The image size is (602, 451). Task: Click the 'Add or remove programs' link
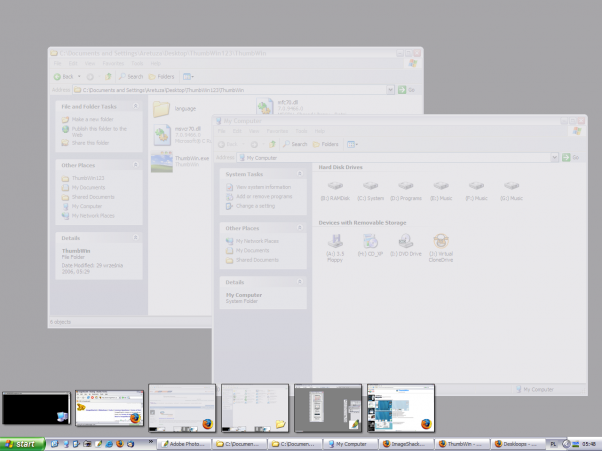click(x=264, y=196)
